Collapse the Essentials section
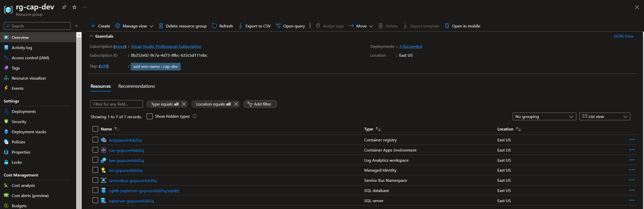Screen dimensions: 644x209 pyautogui.click(x=92, y=36)
